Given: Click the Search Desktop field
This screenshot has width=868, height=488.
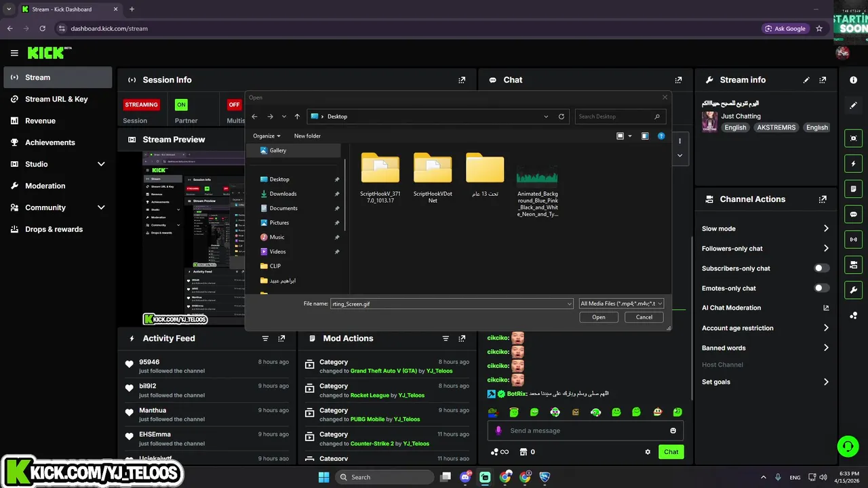Looking at the screenshot, I should point(620,117).
